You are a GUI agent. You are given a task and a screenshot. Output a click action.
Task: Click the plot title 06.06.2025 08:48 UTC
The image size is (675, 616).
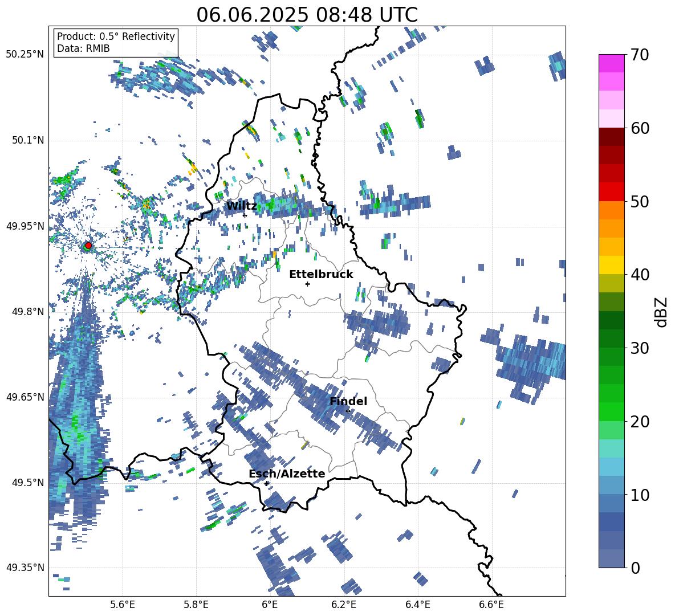point(307,15)
